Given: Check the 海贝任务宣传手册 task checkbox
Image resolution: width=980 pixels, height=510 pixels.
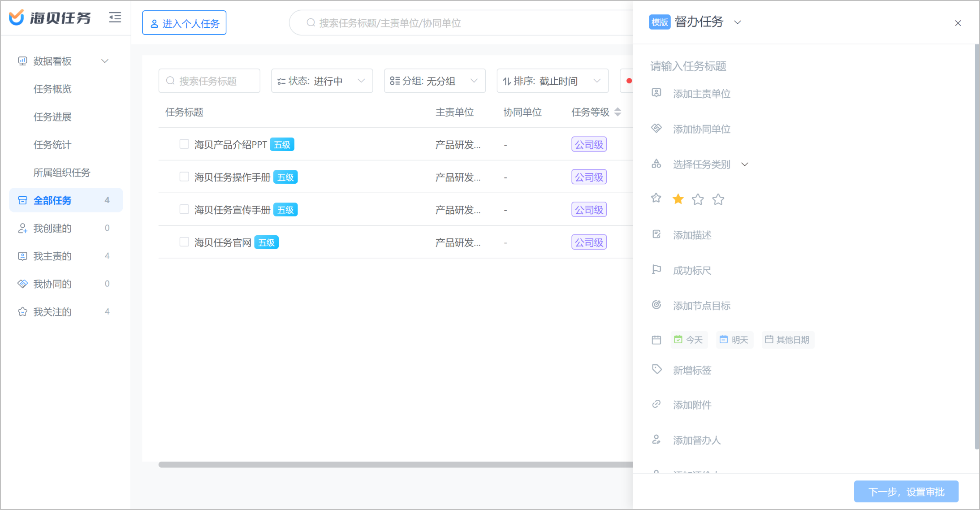Looking at the screenshot, I should [184, 209].
